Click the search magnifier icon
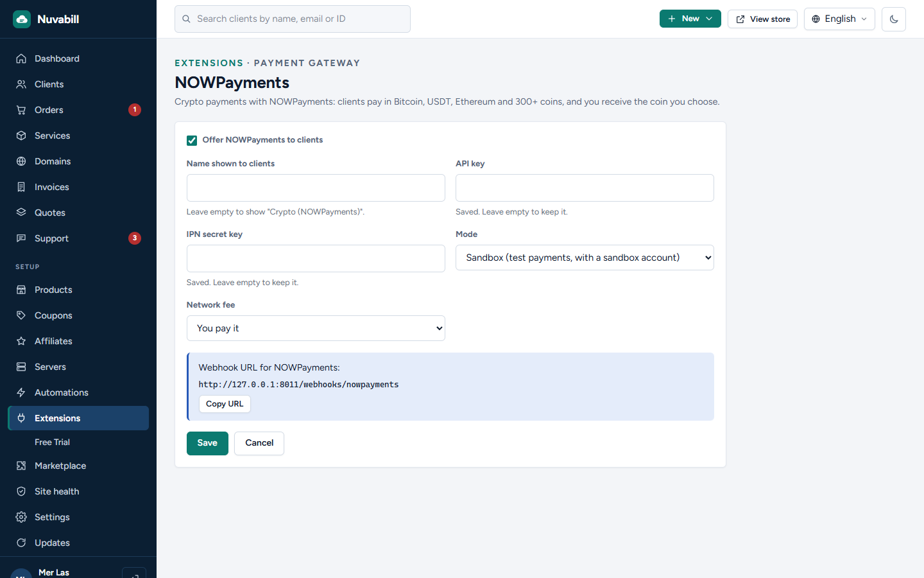 (186, 19)
